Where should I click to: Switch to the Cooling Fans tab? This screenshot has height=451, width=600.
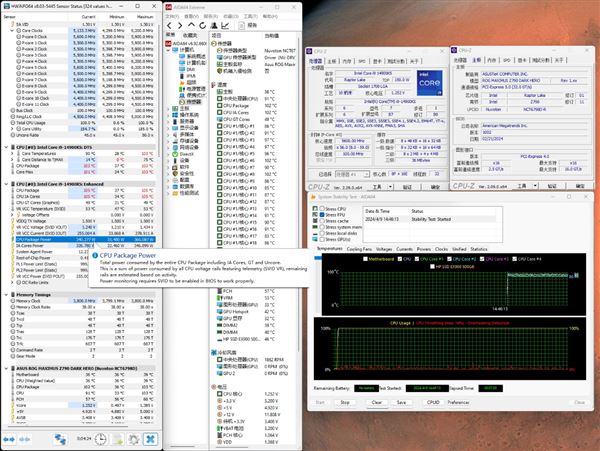point(359,249)
